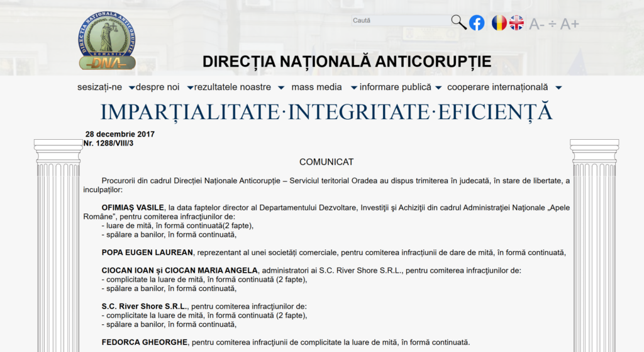Screen dimensions: 644x352
Task: Open the cooperare internațională menu
Action: point(497,87)
